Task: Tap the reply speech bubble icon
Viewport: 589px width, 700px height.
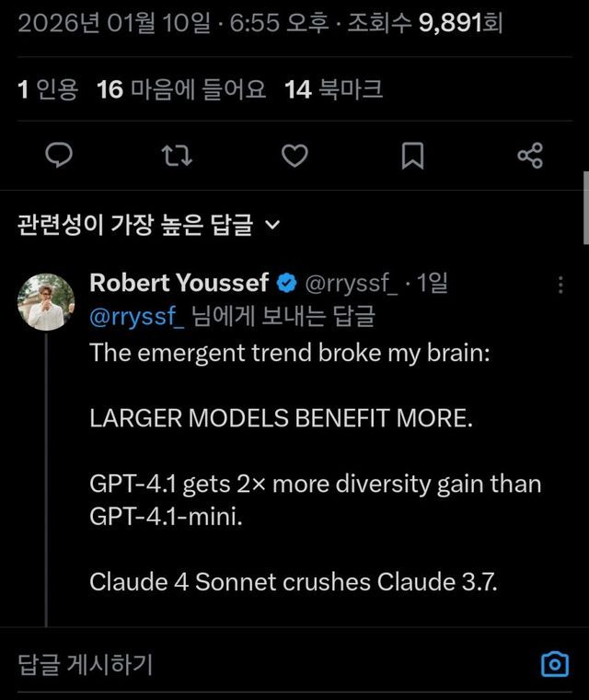Action: point(59,156)
